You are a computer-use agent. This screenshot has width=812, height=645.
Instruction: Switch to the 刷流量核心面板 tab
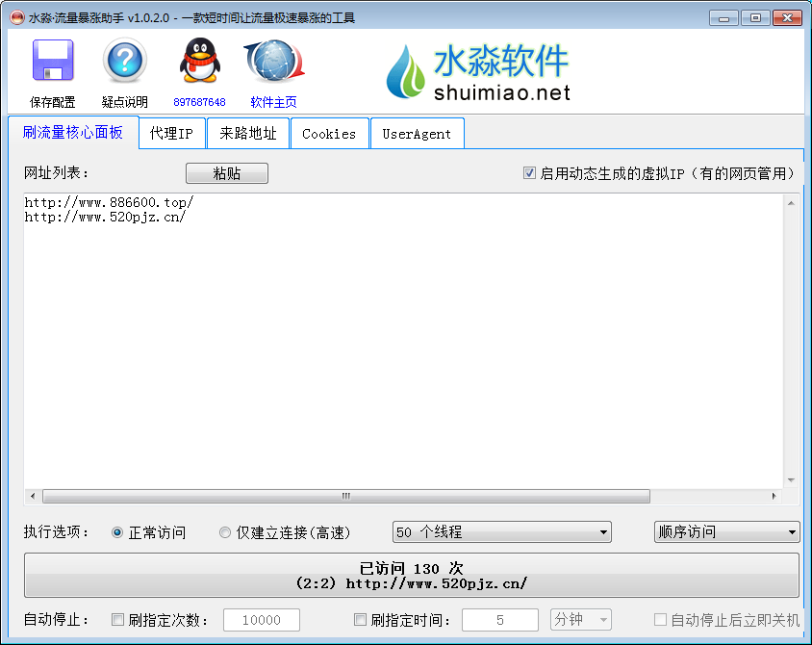coord(73,133)
